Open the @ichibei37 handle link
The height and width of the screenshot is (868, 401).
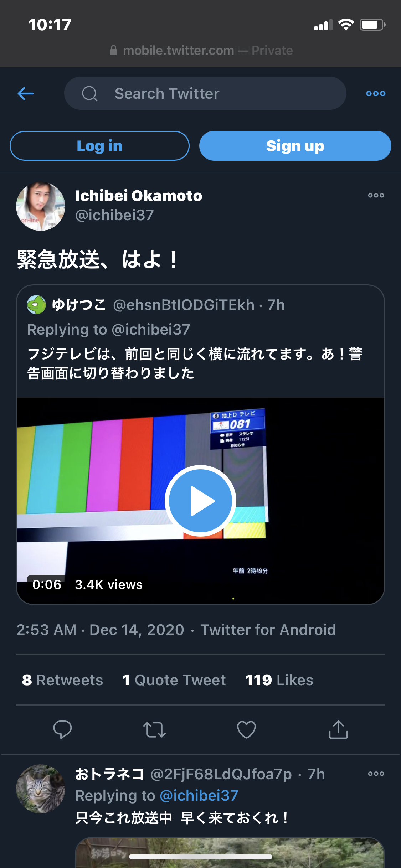point(114,215)
